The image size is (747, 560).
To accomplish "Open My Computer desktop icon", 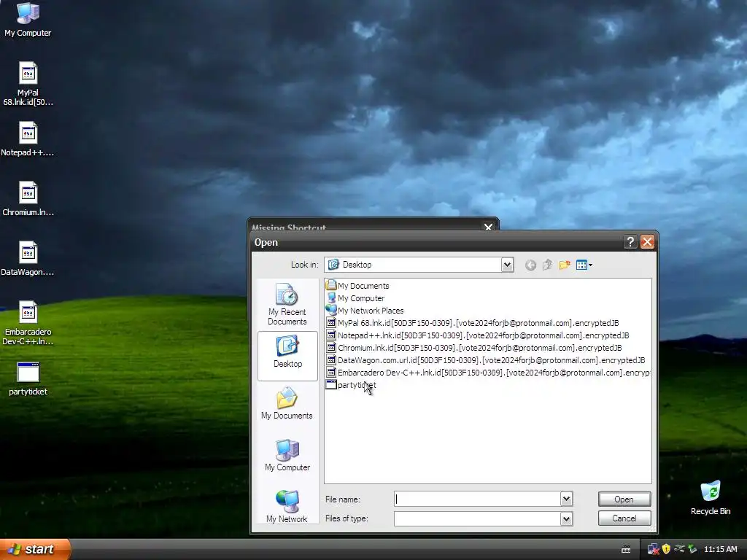I will click(28, 19).
